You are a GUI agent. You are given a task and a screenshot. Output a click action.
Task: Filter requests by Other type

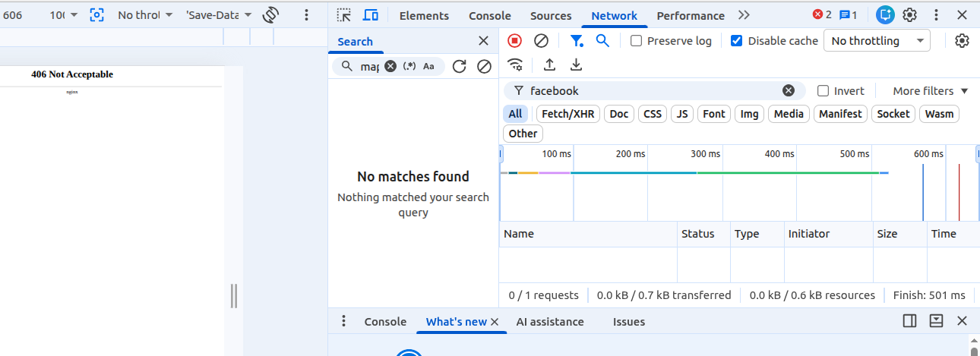[523, 134]
